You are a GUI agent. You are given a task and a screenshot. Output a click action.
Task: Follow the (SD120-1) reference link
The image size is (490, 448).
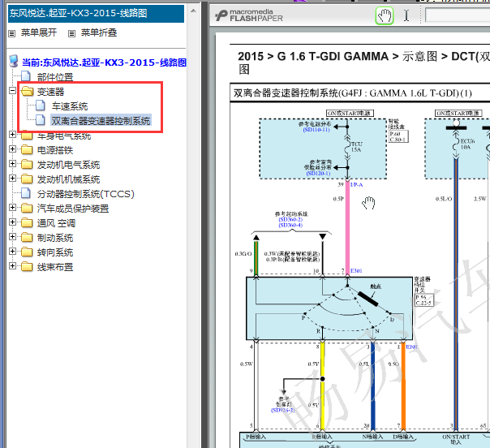tap(318, 173)
